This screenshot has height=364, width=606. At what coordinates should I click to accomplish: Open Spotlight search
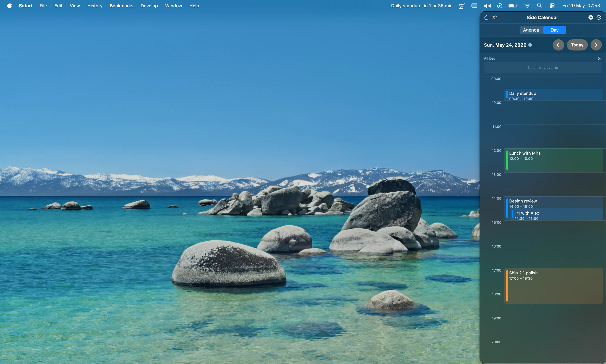coord(539,6)
